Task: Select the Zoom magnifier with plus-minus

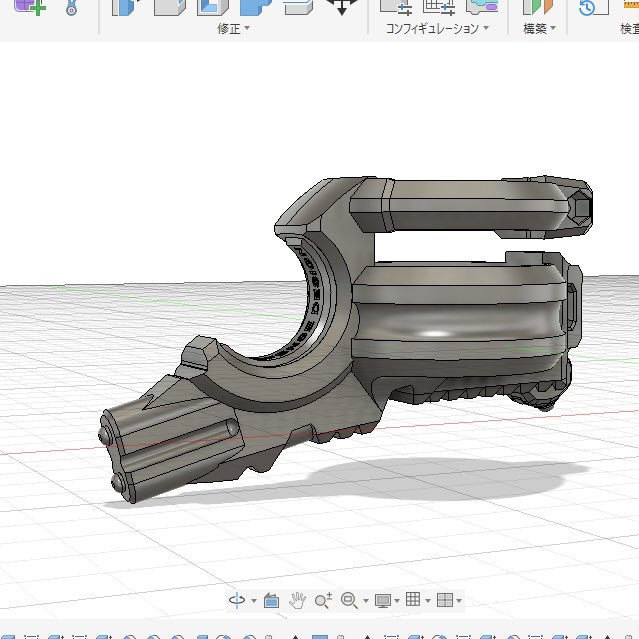Action: coord(324,600)
